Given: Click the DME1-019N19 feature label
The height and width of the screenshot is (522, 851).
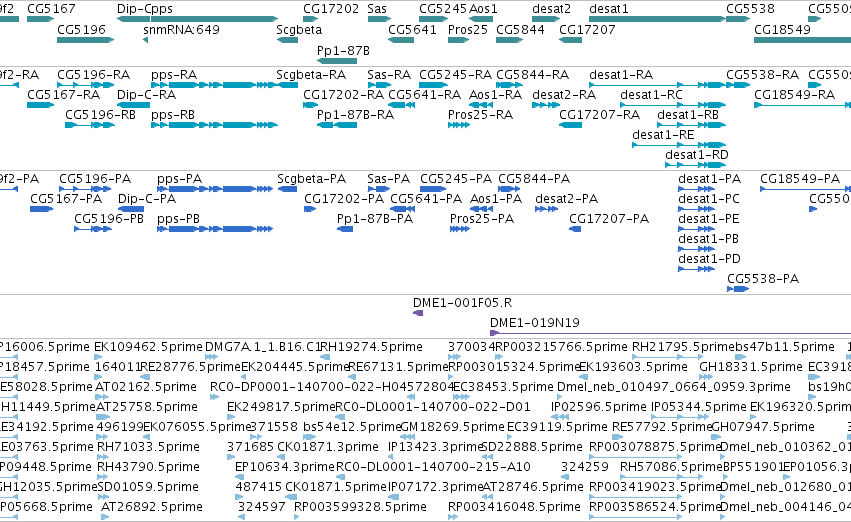Looking at the screenshot, I should pyautogui.click(x=535, y=323).
